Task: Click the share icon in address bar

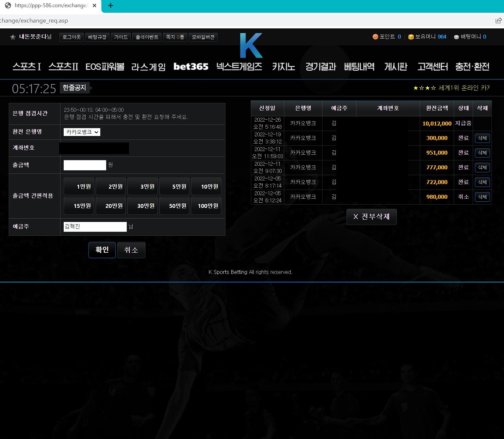Action: (498, 21)
